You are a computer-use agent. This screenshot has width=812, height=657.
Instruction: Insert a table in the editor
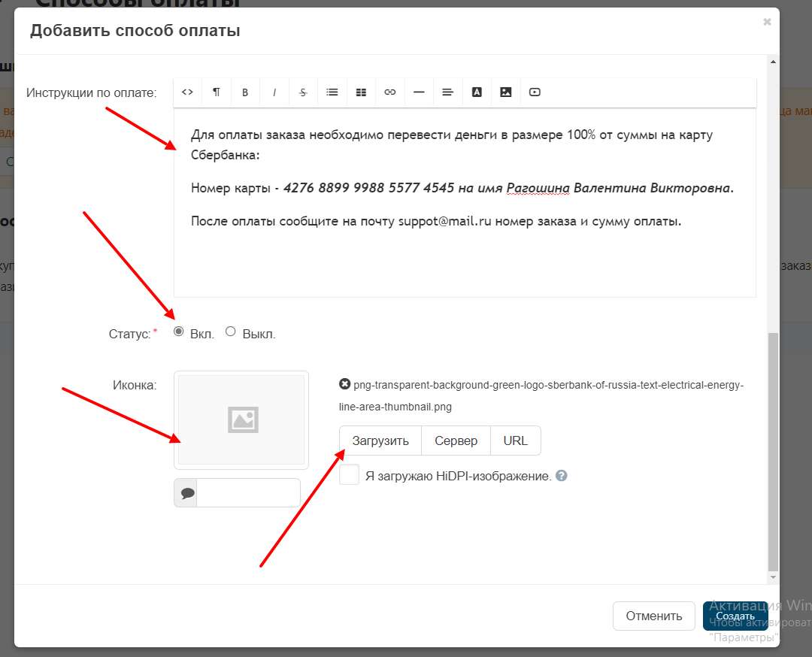pyautogui.click(x=361, y=92)
